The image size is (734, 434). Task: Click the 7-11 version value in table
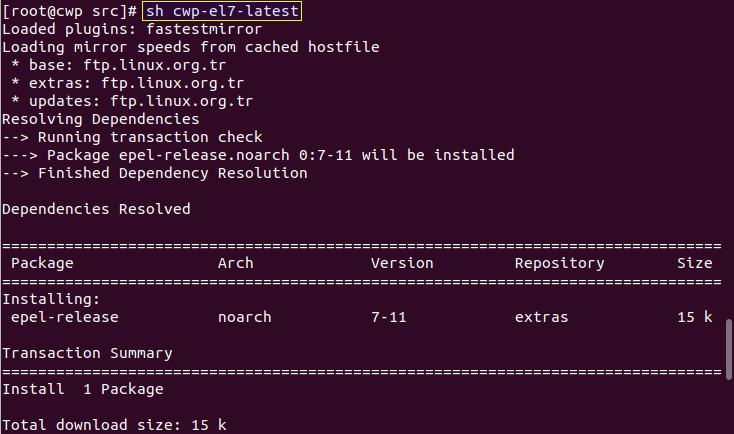tap(388, 317)
